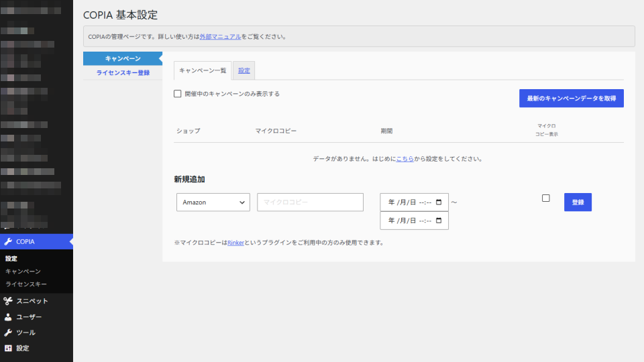Image resolution: width=644 pixels, height=362 pixels.
Task: Open キャンペーン submenu item under COPIA
Action: (23, 271)
